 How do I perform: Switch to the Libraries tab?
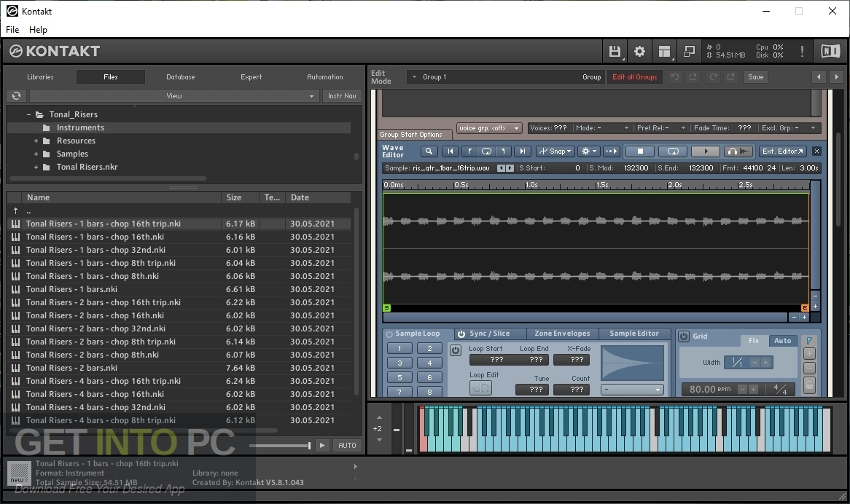click(40, 77)
